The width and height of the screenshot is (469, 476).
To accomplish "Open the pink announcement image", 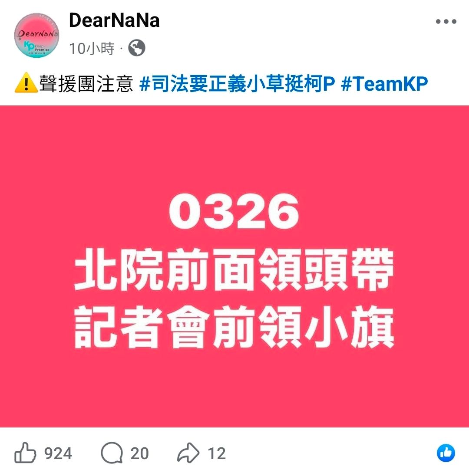I will point(234,266).
